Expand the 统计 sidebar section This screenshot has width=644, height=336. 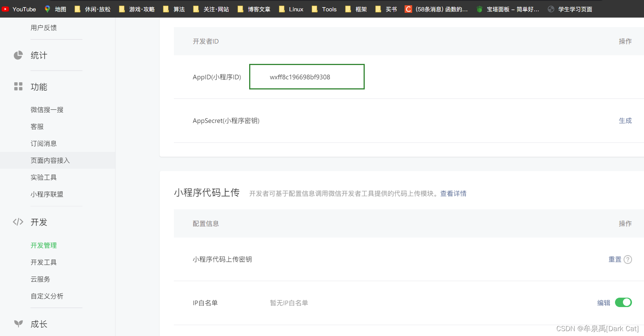(x=39, y=55)
